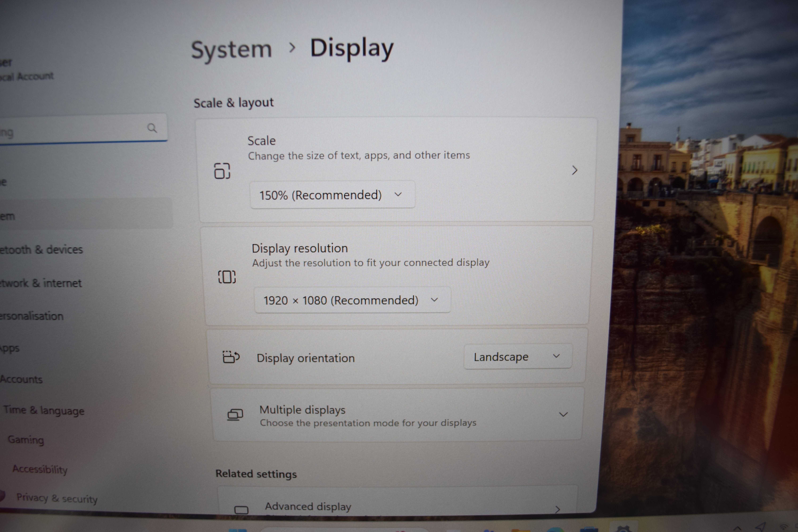
Task: Open Apps settings
Action: [x=10, y=348]
